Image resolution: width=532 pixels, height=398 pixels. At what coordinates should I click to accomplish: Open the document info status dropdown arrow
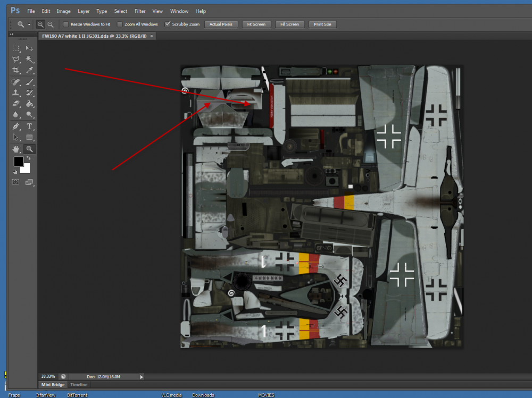142,376
